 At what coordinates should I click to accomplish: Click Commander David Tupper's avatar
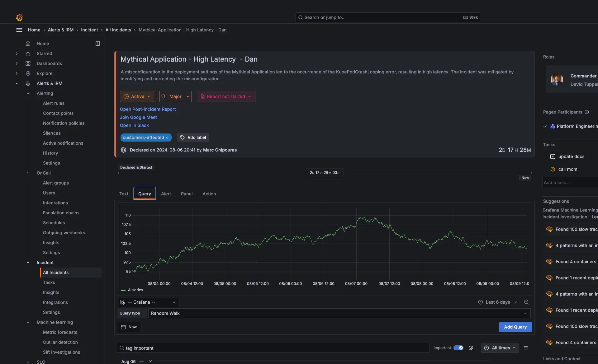click(x=557, y=80)
